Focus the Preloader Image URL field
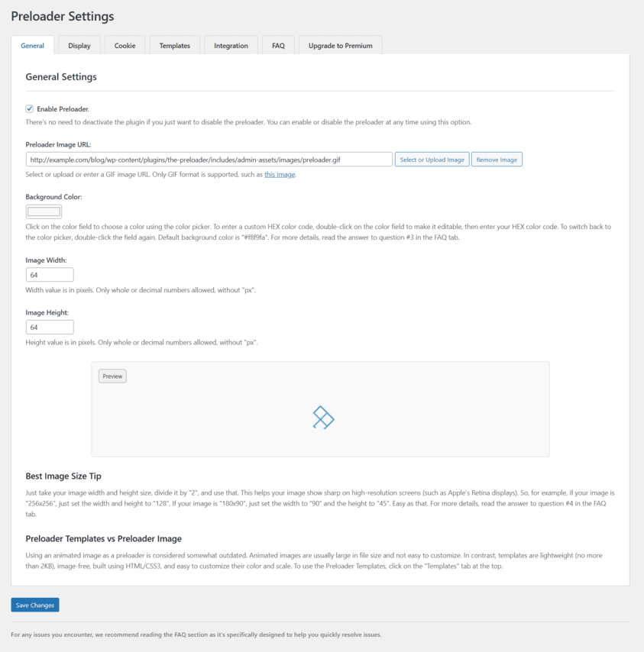This screenshot has height=652, width=644. coord(209,160)
